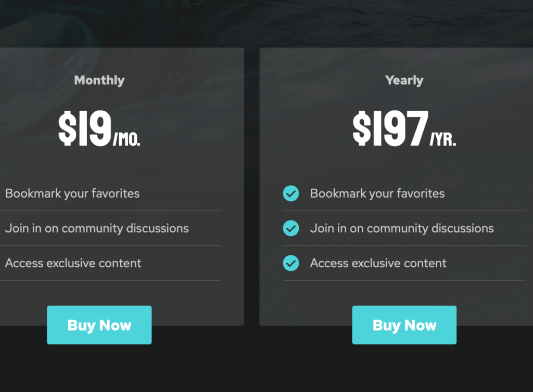Click the checkmark icon beside Yearly Access exclusive content
The width and height of the screenshot is (533, 392).
291,263
